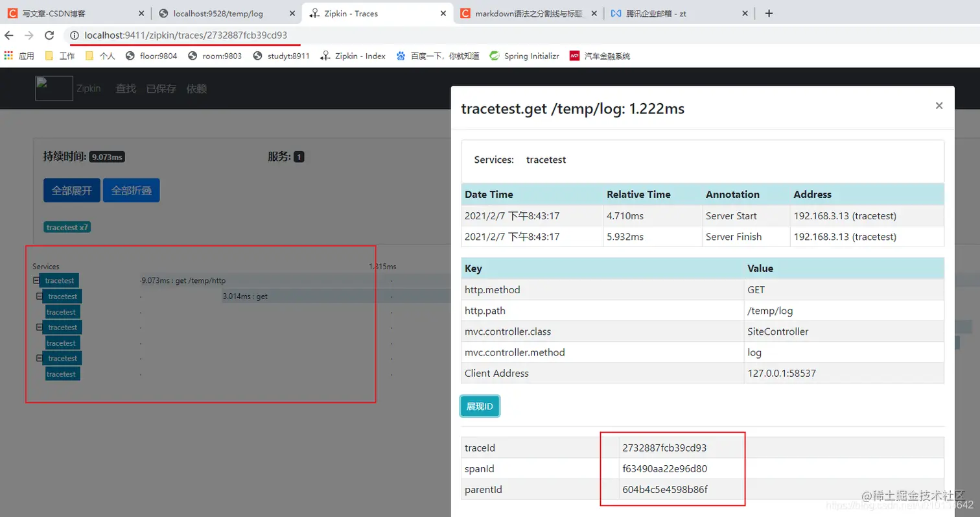Select the traceId value 2732887fcb39cd93
980x517 pixels.
pyautogui.click(x=664, y=448)
